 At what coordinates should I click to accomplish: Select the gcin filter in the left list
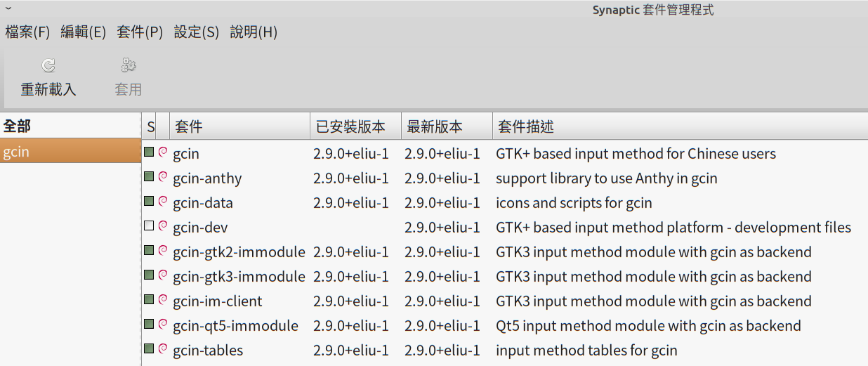(70, 152)
